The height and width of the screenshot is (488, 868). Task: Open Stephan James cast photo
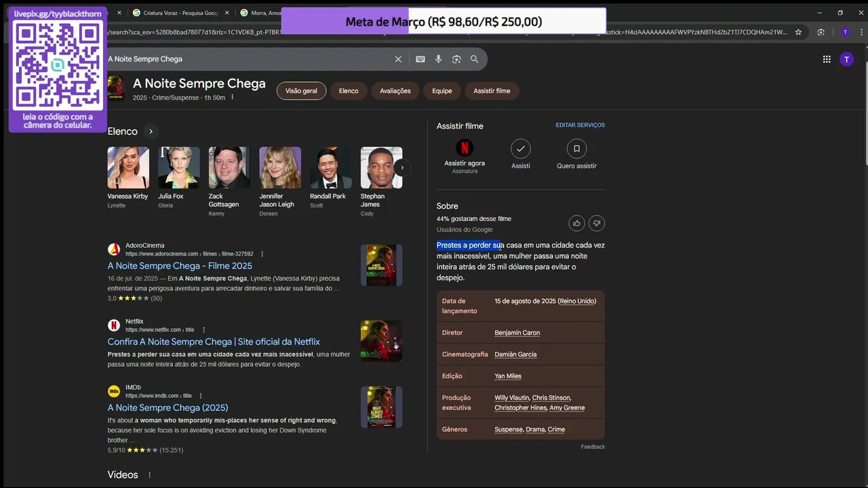(x=381, y=167)
